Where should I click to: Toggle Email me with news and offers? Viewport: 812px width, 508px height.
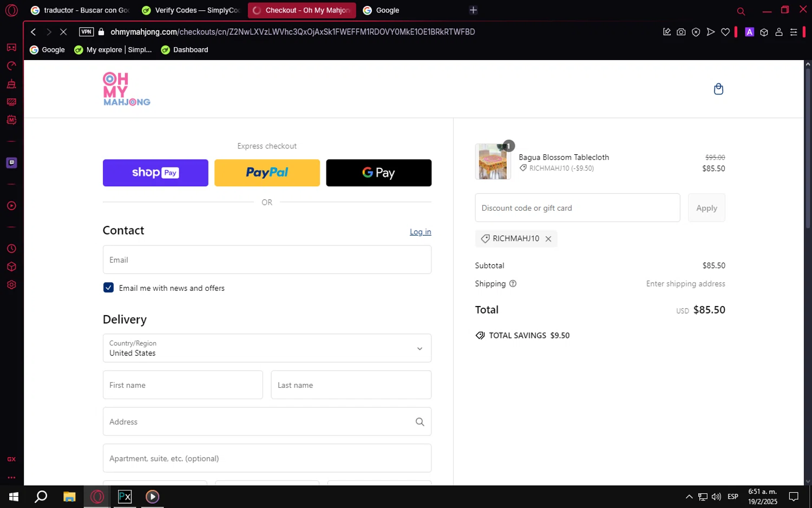[108, 288]
